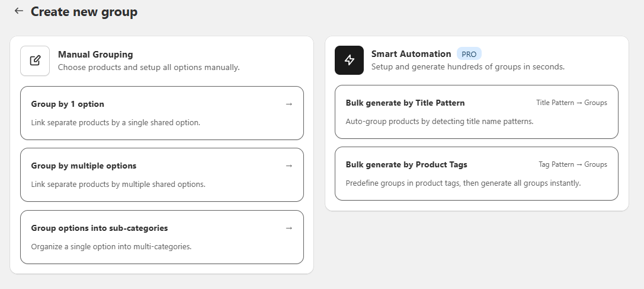The width and height of the screenshot is (644, 289).
Task: Click the arrow on Group by multiple options
Action: click(289, 166)
